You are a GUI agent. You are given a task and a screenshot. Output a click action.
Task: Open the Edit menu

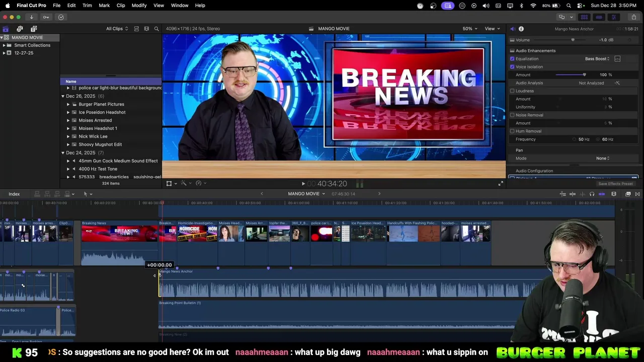coord(71,6)
